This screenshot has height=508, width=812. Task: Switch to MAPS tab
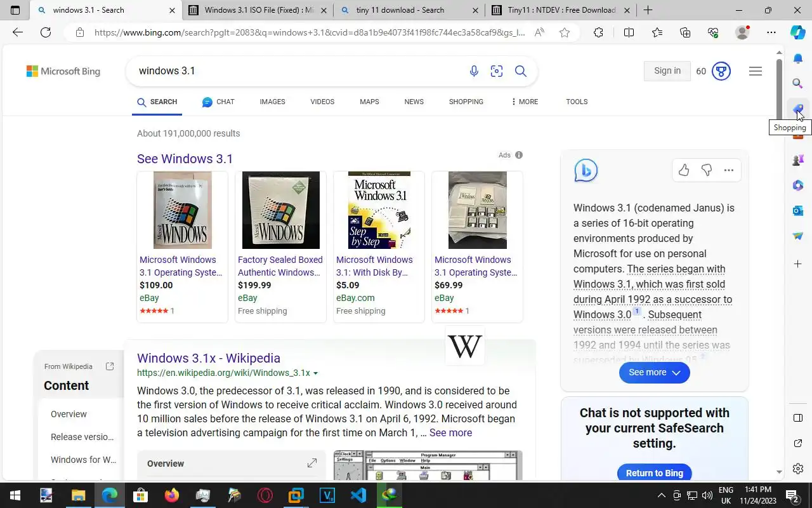(369, 102)
